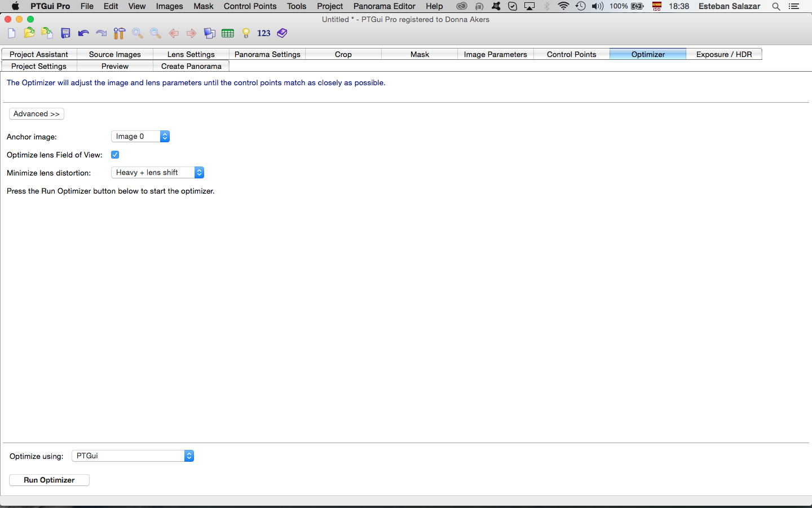Viewport: 812px width, 508px height.
Task: Open the Control Points menu
Action: coord(250,6)
